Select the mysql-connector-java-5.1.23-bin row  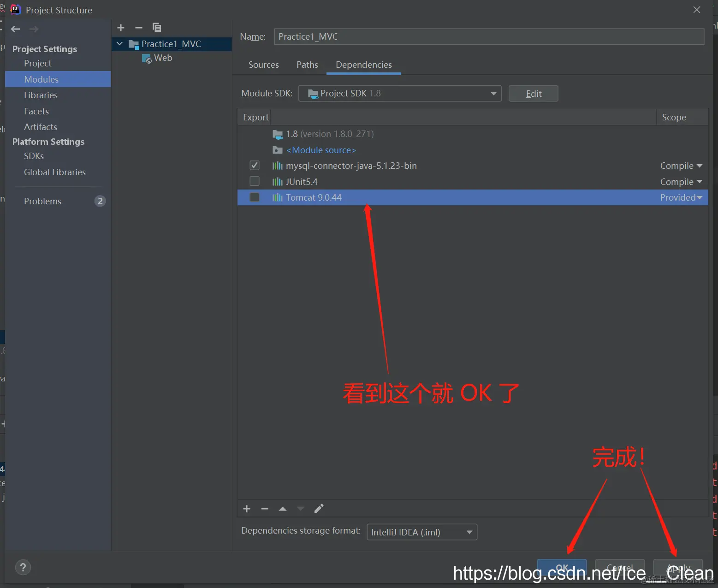pos(473,166)
